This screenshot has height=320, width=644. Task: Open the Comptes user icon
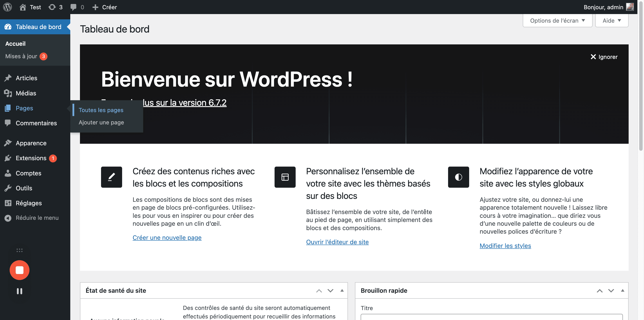[8, 173]
